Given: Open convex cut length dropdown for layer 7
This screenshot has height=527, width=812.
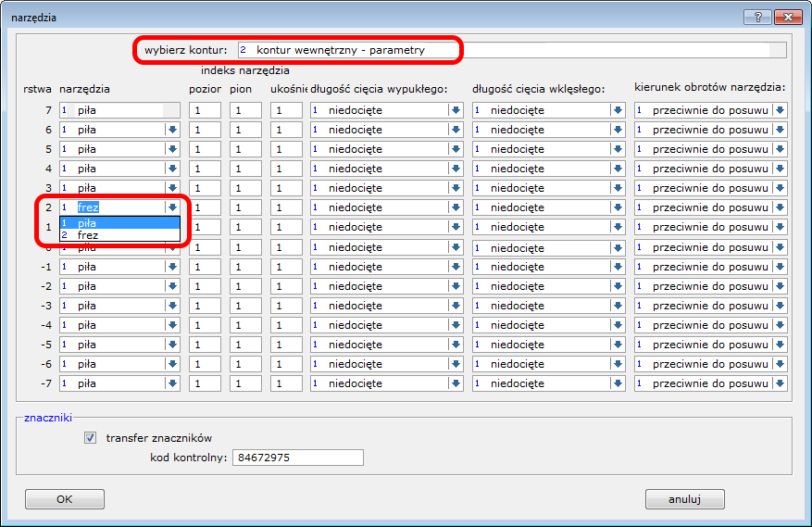Looking at the screenshot, I should pyautogui.click(x=456, y=110).
